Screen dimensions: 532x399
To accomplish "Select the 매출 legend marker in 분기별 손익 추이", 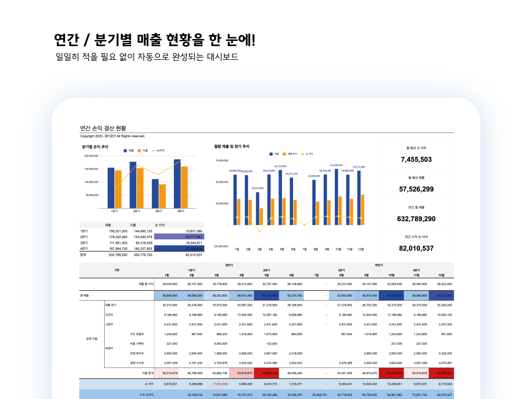I will point(125,150).
